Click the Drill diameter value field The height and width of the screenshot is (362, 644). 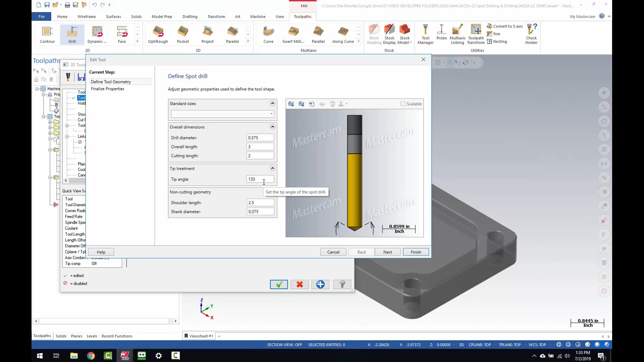tap(260, 137)
